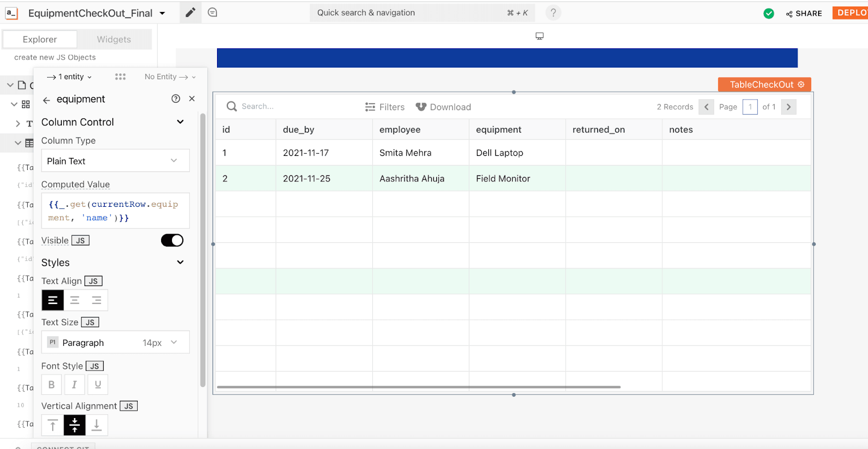Viewport: 868px width, 449px height.
Task: Open the app name dropdown arrow
Action: (162, 13)
